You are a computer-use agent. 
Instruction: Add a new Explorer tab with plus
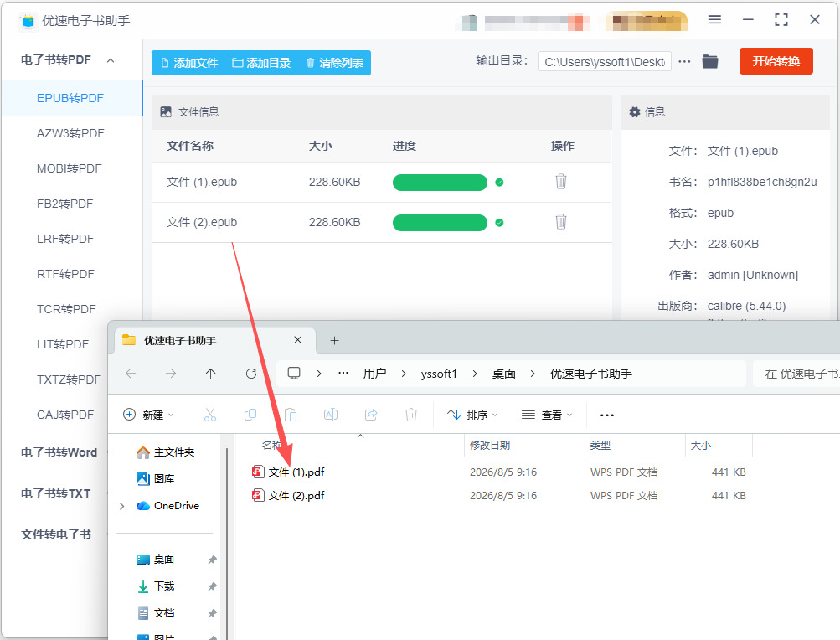tap(334, 340)
